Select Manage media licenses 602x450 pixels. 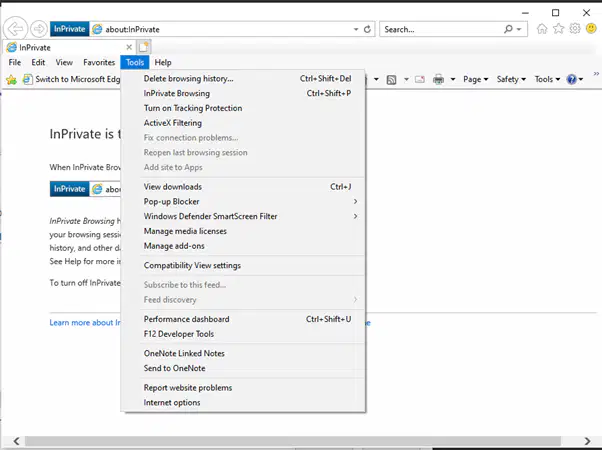point(243,231)
